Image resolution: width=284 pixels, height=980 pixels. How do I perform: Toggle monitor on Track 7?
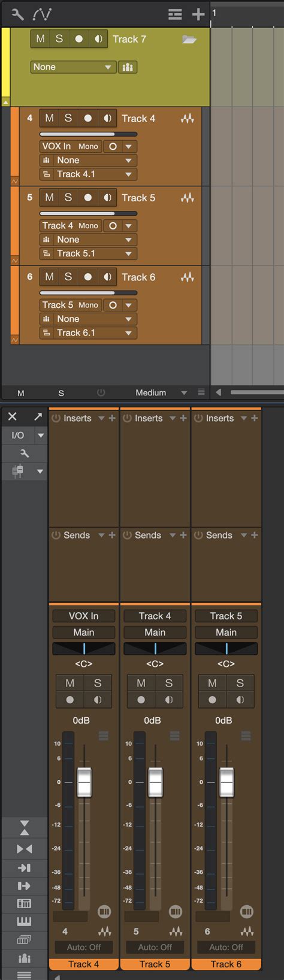pos(98,39)
